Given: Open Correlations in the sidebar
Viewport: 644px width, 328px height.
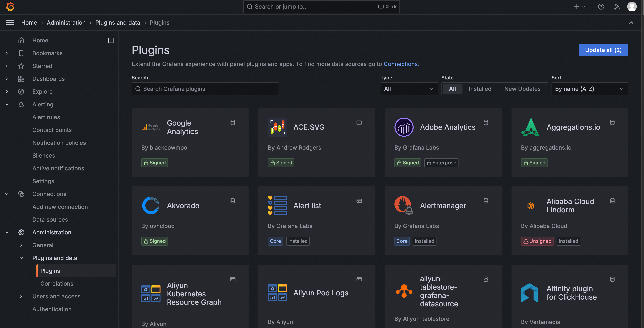Looking at the screenshot, I should coord(57,284).
